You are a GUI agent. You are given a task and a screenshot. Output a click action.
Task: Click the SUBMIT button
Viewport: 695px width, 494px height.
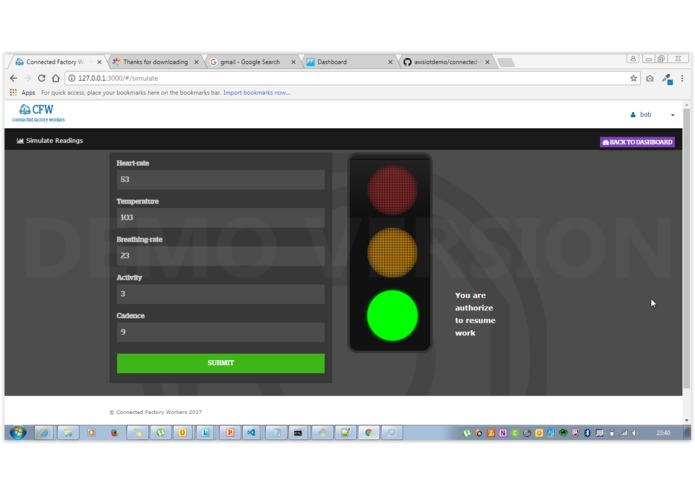[x=221, y=363]
